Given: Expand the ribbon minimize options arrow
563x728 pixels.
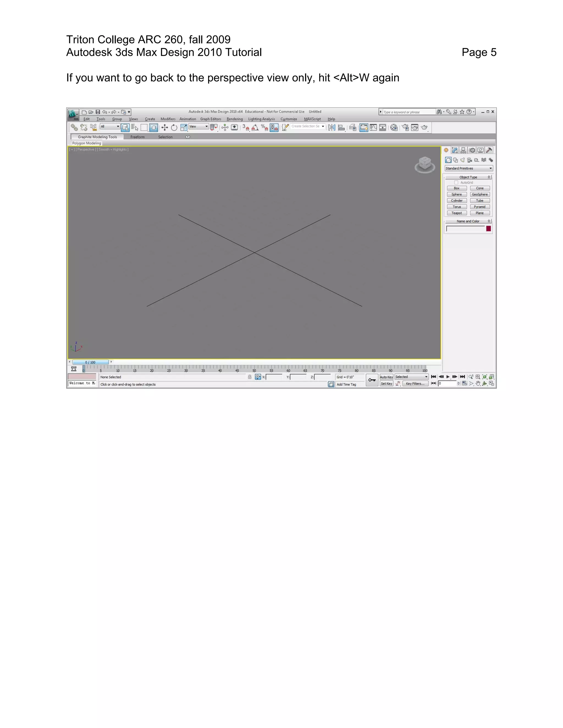Looking at the screenshot, I should point(188,137).
